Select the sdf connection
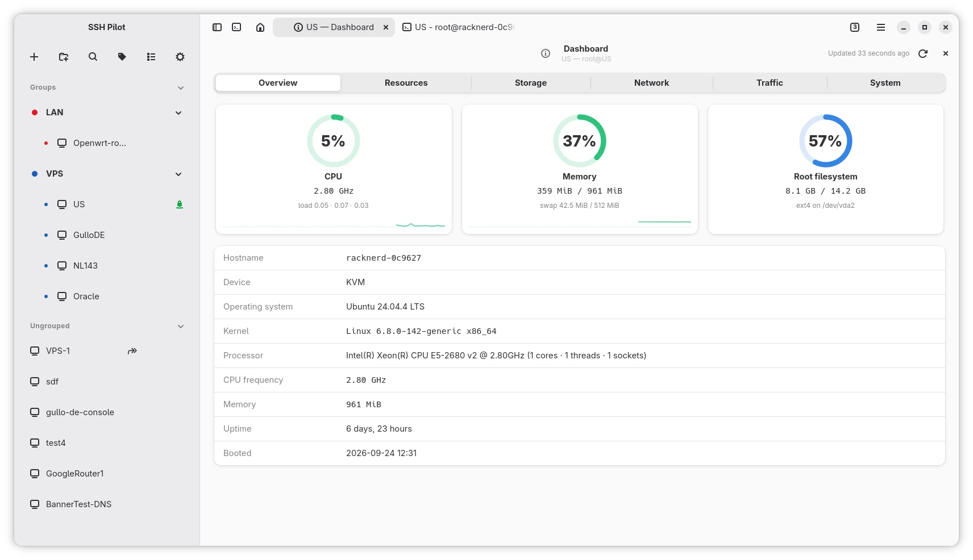973x560 pixels. [x=107, y=382]
